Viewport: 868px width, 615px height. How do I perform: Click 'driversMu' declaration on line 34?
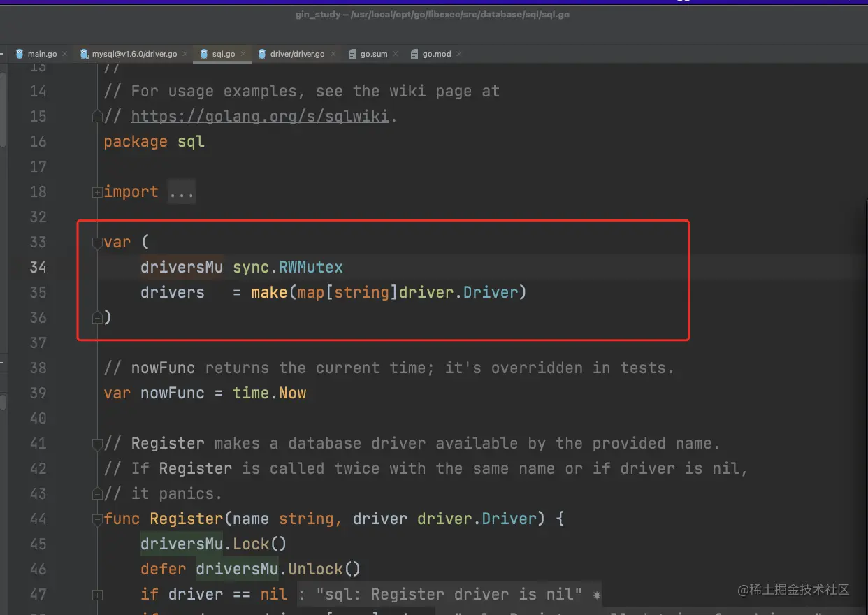(182, 267)
